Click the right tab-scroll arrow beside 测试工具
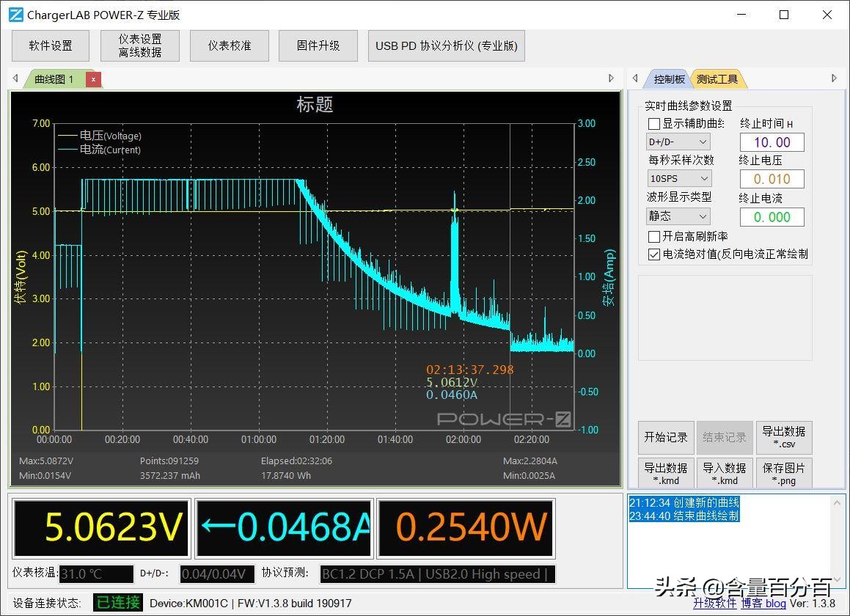Image resolution: width=850 pixels, height=616 pixels. point(834,78)
